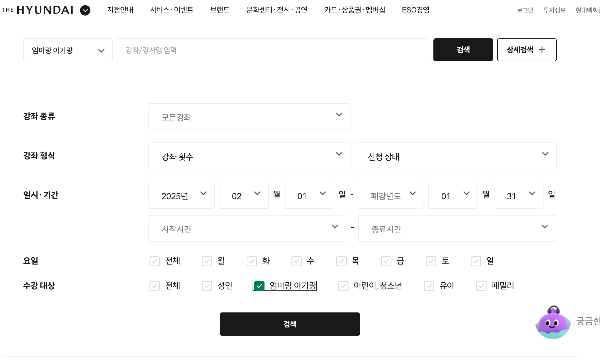Expand the 종료시간 dropdown

click(457, 228)
